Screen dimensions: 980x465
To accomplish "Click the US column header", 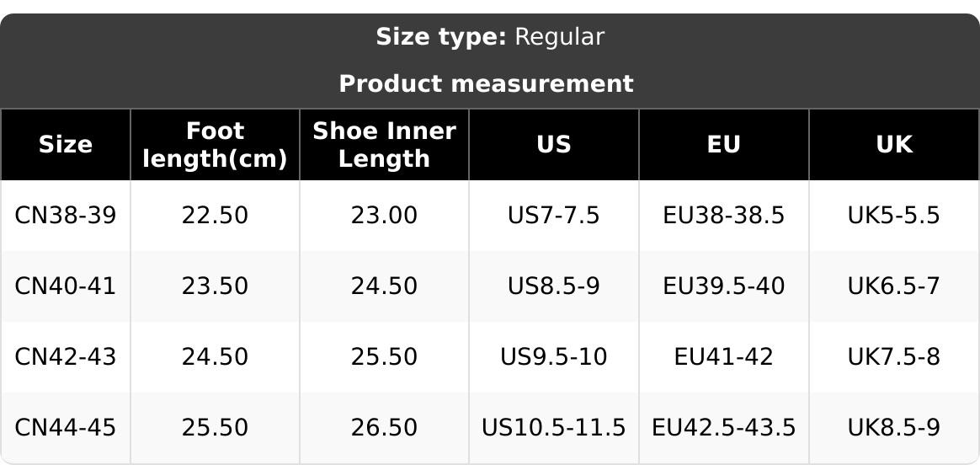I will 554,145.
